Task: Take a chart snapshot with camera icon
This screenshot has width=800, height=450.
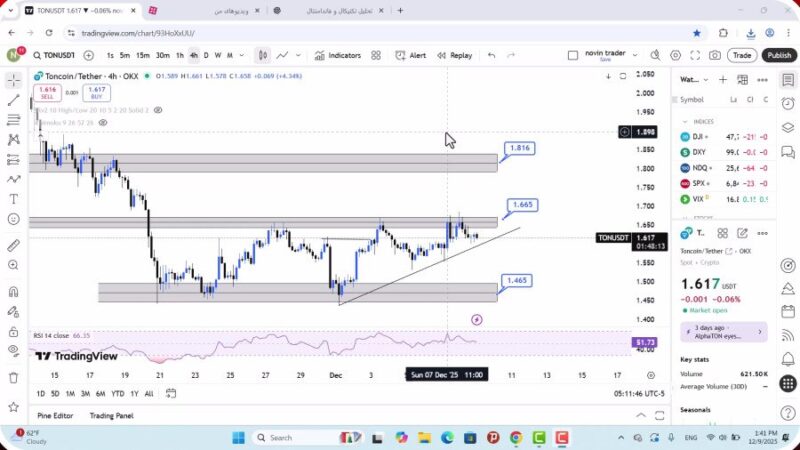Action: (714, 56)
